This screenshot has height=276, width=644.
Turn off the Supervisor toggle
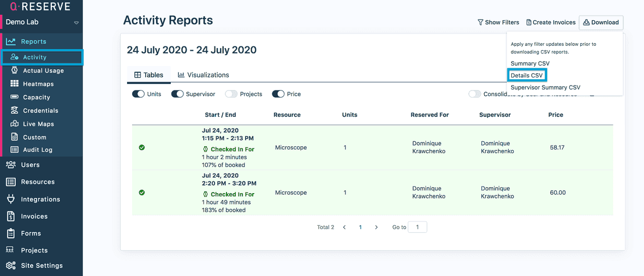[177, 94]
